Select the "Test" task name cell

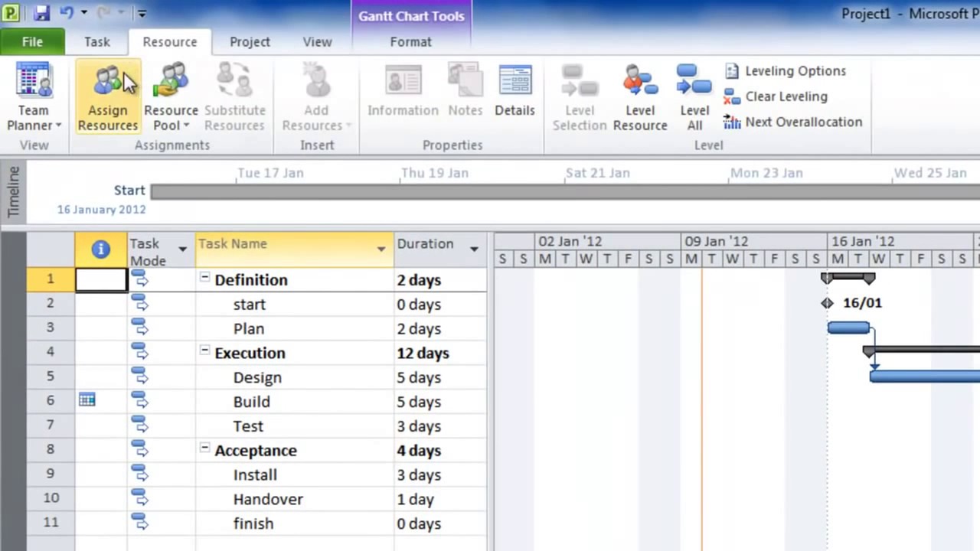295,426
